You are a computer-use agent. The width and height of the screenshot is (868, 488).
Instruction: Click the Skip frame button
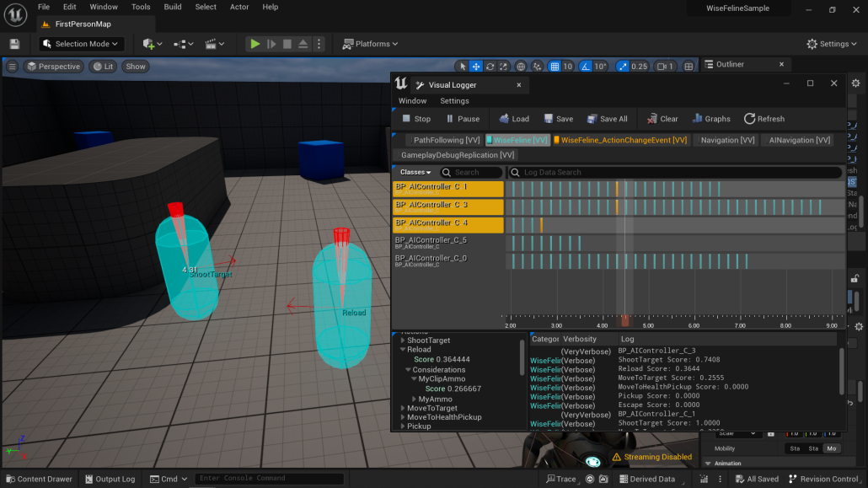pyautogui.click(x=271, y=44)
